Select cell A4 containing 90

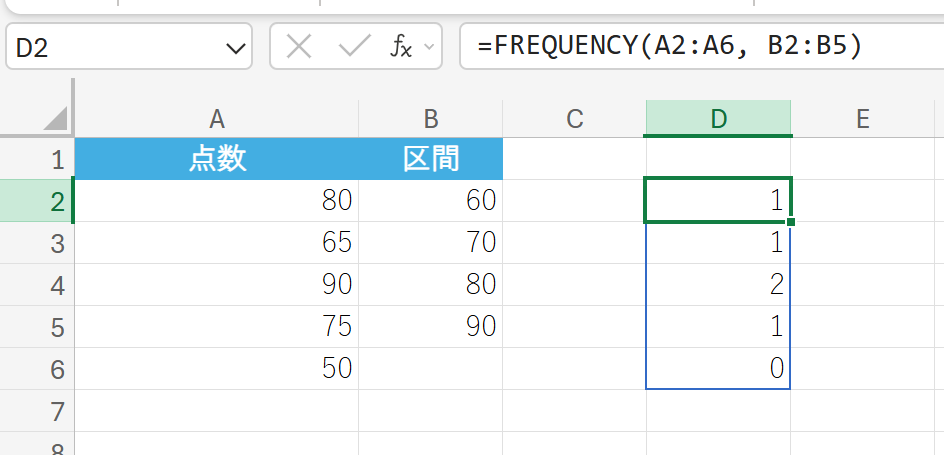[217, 285]
